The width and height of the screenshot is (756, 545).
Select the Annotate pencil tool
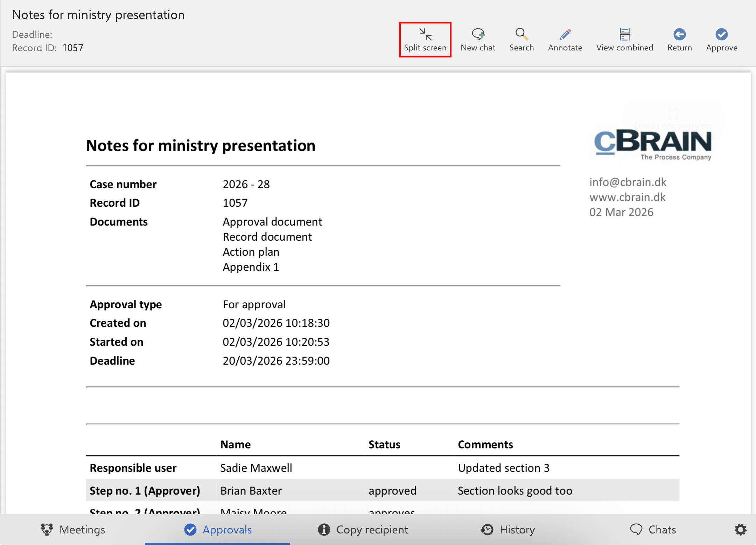tap(565, 40)
